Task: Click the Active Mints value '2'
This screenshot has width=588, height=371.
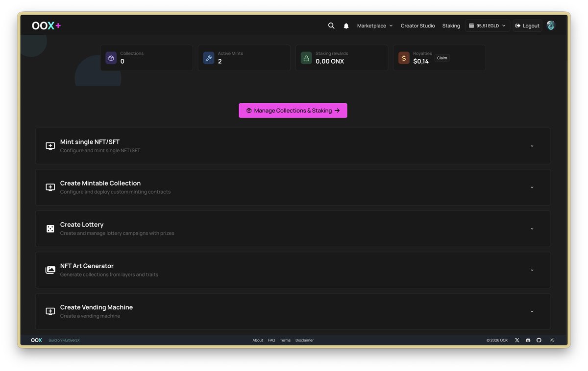Action: [220, 61]
